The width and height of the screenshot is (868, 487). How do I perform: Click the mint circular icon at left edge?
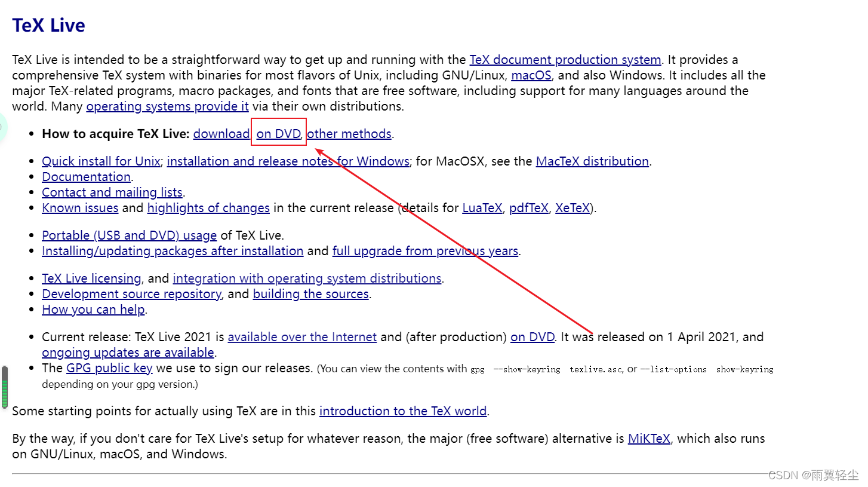click(x=2, y=127)
